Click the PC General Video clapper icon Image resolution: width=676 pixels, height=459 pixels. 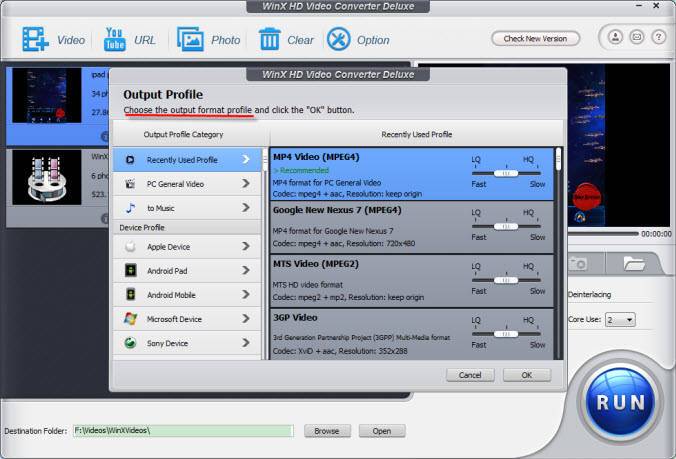(130, 184)
